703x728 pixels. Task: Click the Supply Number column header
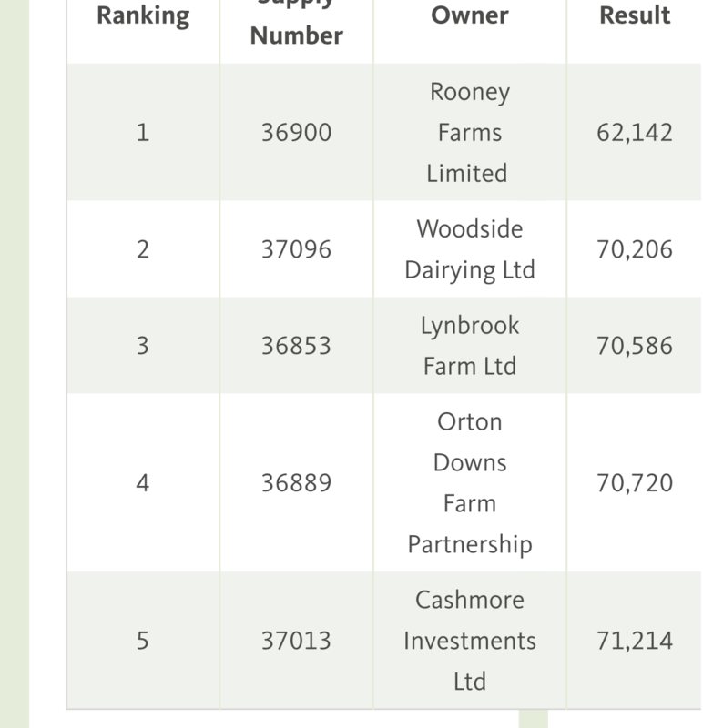click(x=296, y=27)
